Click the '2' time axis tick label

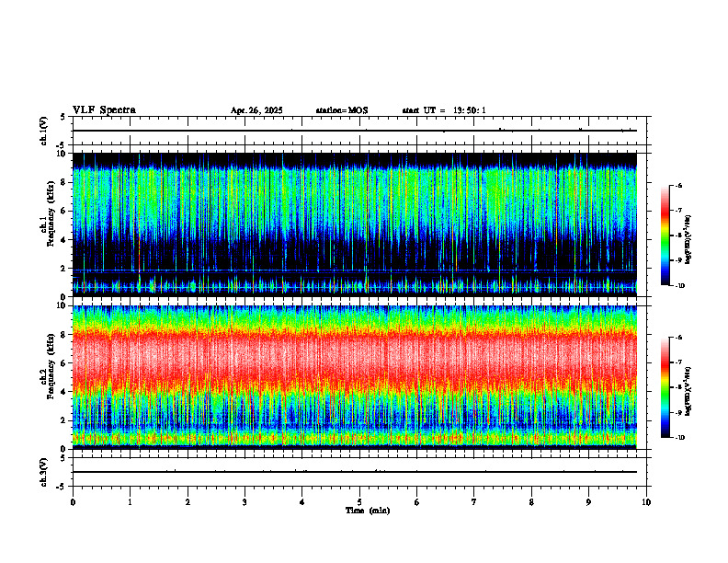(x=188, y=502)
